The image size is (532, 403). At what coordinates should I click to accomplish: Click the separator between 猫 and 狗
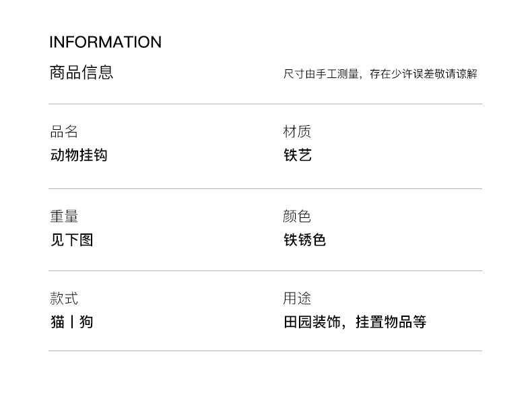(72, 322)
